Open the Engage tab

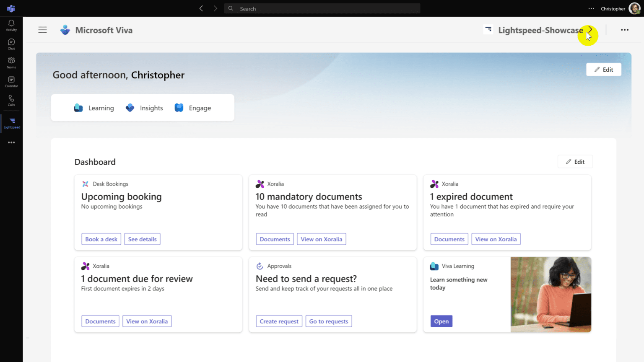(192, 108)
